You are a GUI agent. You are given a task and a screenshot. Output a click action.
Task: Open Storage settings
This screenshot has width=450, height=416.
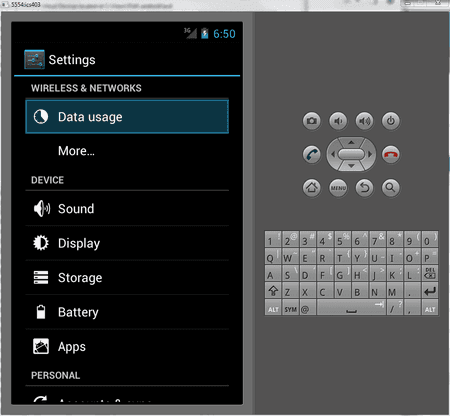127,278
